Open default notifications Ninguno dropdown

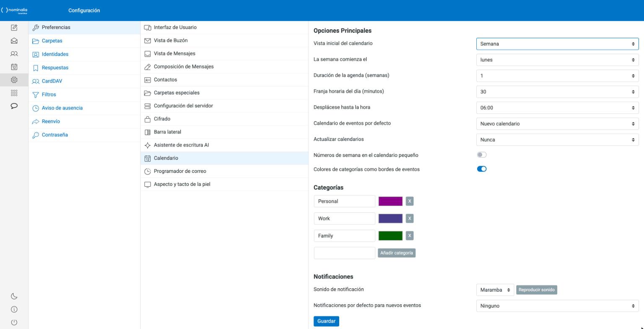557,305
